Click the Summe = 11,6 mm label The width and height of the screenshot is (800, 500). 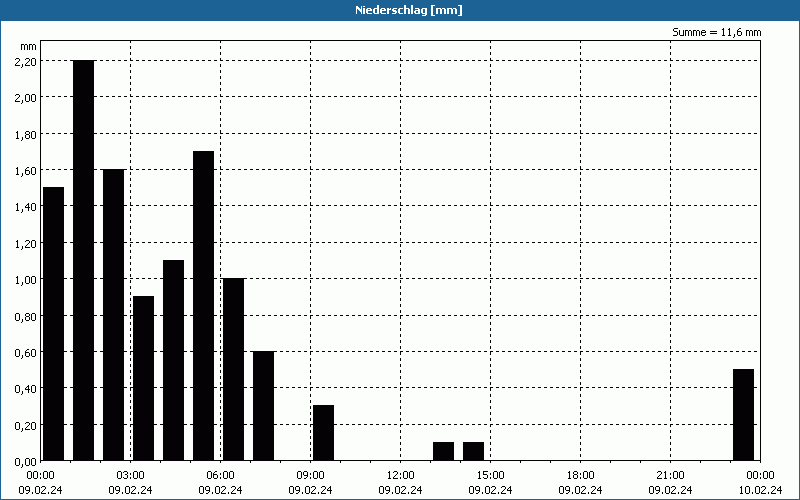click(716, 32)
